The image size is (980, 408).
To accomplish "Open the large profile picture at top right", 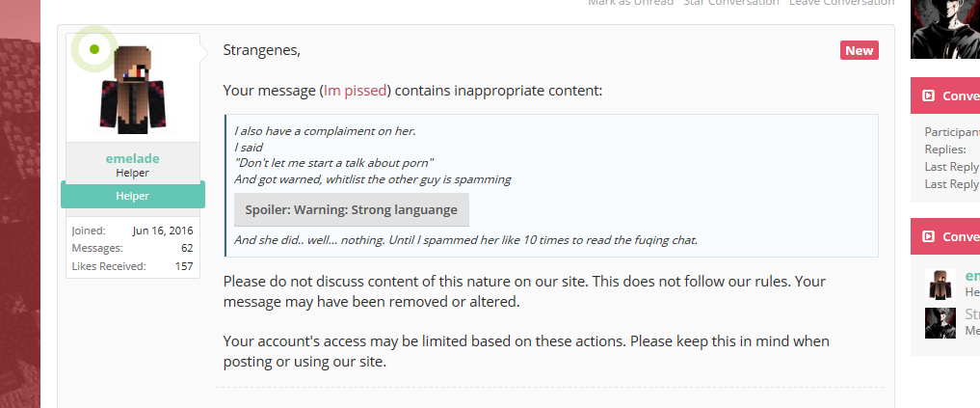I will [x=944, y=29].
